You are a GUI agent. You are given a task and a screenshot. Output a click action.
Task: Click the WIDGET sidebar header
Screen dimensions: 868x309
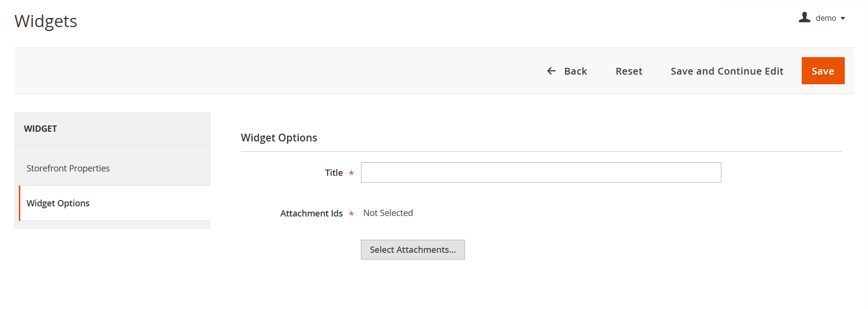[x=41, y=129]
